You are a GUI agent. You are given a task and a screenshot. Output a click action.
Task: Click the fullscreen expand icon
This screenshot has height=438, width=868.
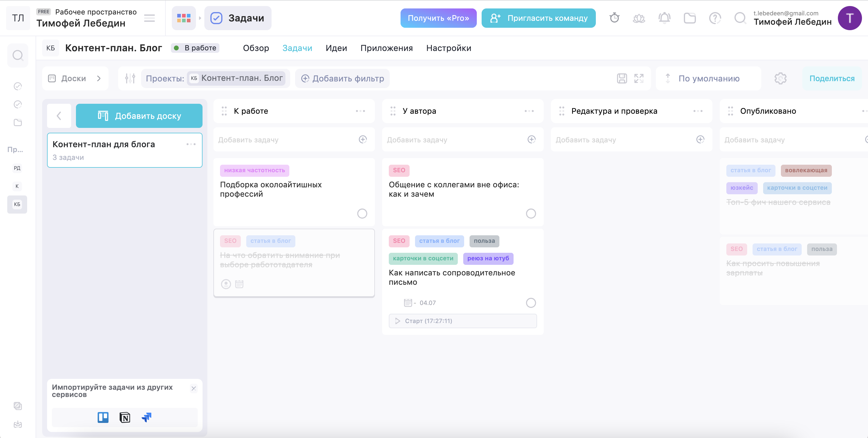pyautogui.click(x=639, y=78)
